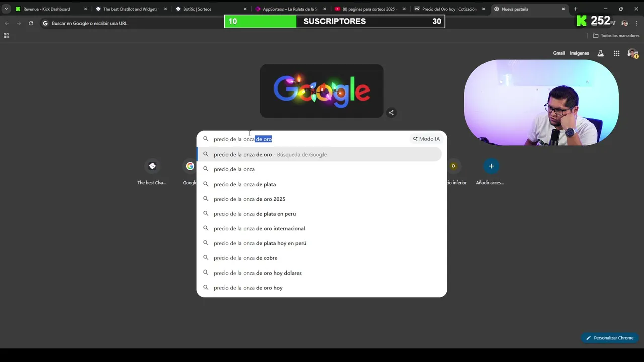Select suggestion de oro 2025
The image size is (644, 362).
click(319, 199)
